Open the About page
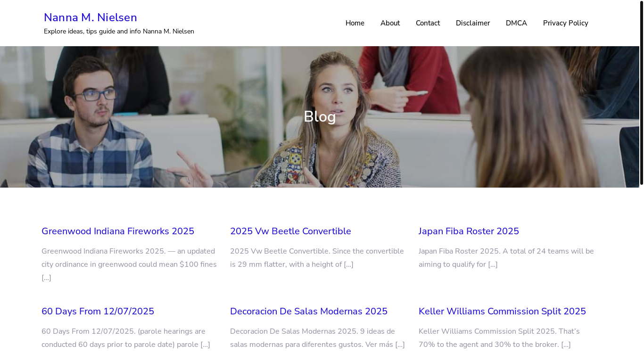 (390, 23)
